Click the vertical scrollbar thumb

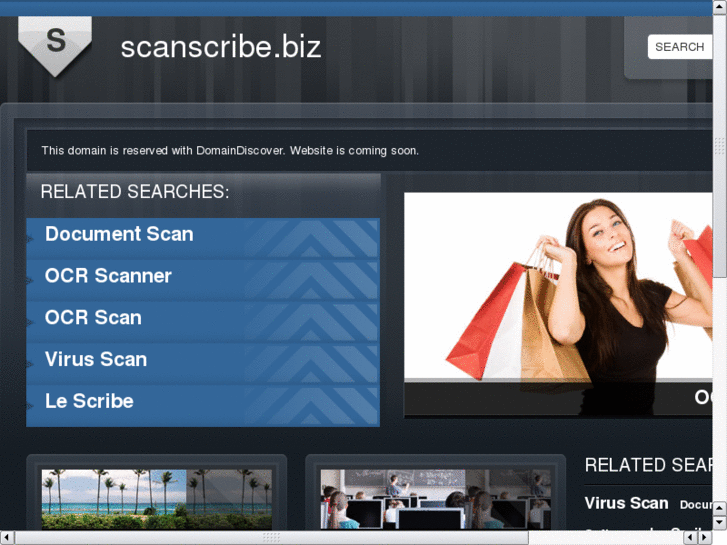(720, 146)
